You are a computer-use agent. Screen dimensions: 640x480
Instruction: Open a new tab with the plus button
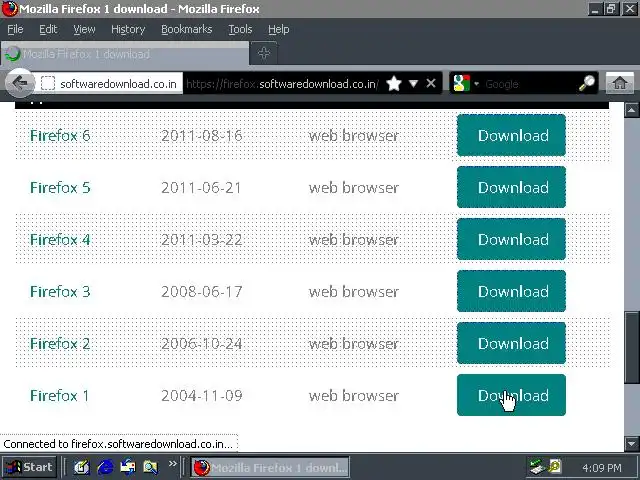tap(264, 53)
